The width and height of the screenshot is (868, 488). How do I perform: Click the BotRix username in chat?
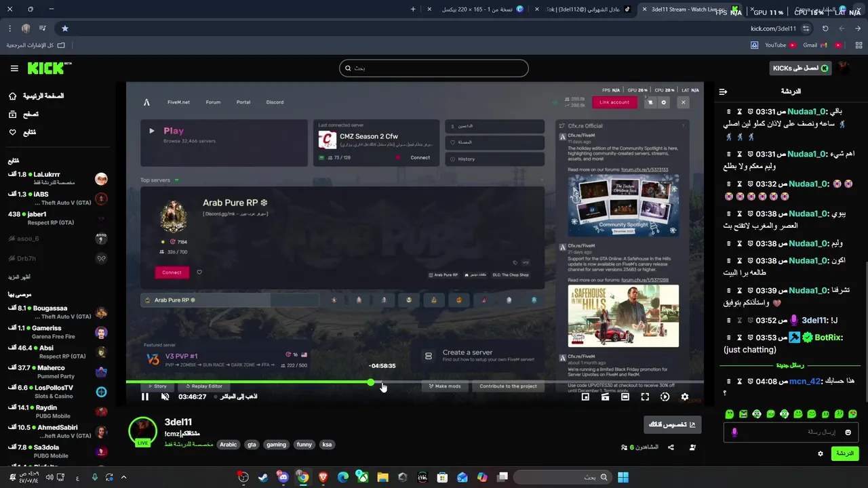pos(828,338)
